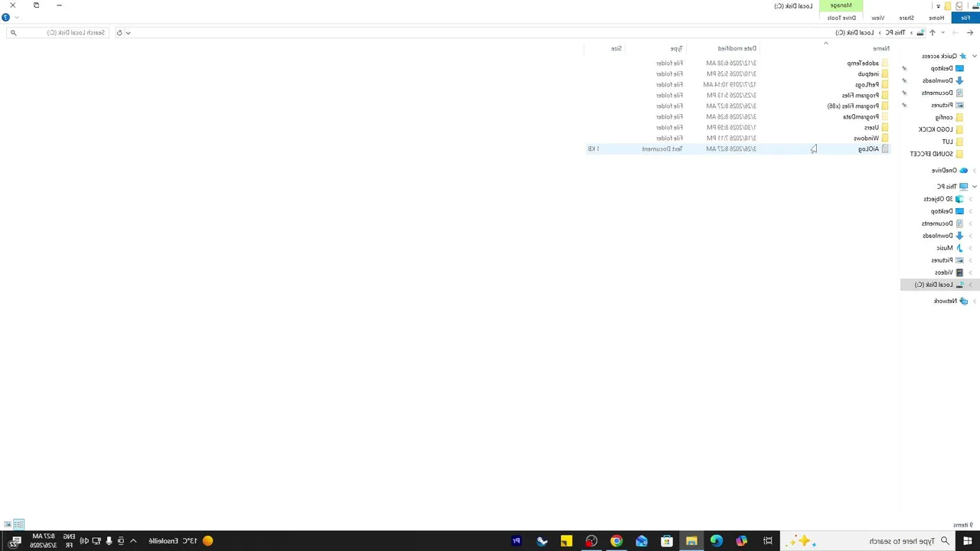Viewport: 980px width, 551px height.
Task: Open Customize Quick Access Toolbar dropdown
Action: point(939,6)
